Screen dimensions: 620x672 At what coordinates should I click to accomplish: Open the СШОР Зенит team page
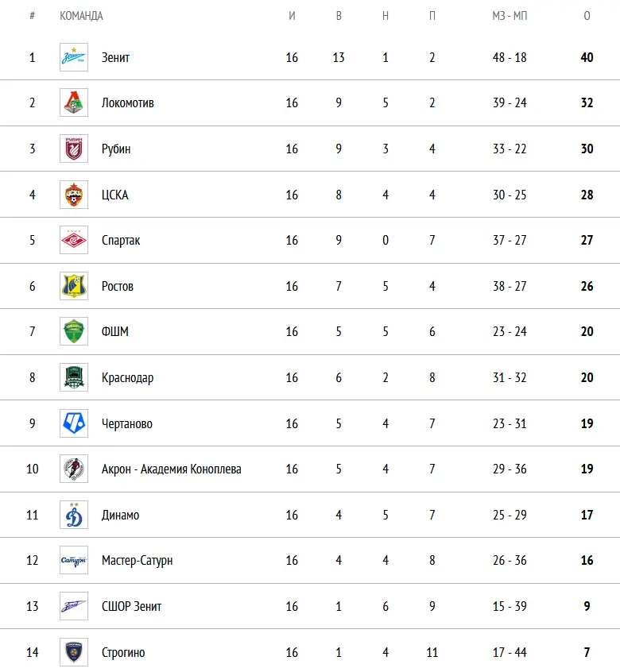tap(131, 606)
